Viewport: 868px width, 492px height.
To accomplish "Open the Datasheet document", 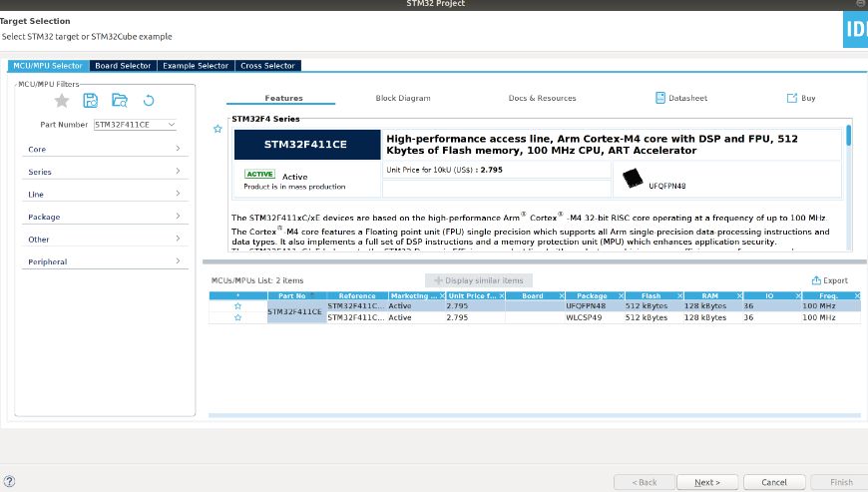I will 680,98.
